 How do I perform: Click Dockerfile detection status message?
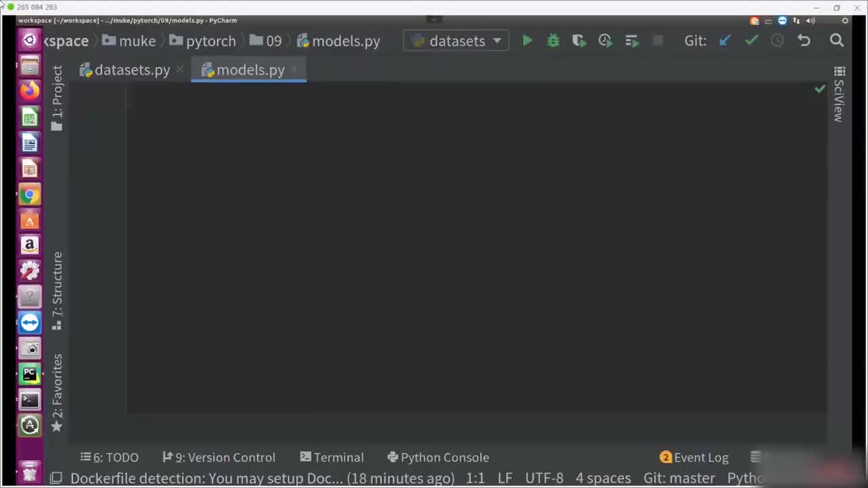[x=262, y=479]
